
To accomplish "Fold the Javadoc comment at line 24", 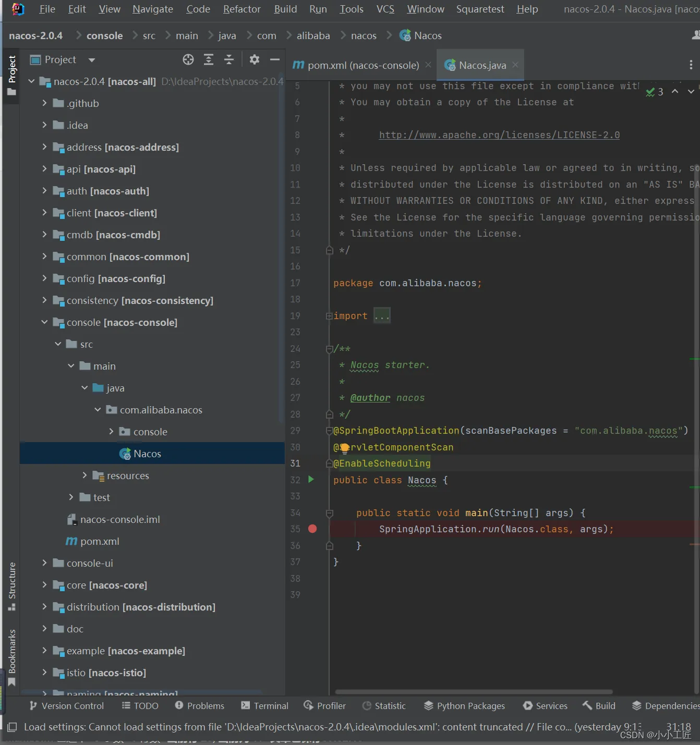I will click(x=329, y=349).
